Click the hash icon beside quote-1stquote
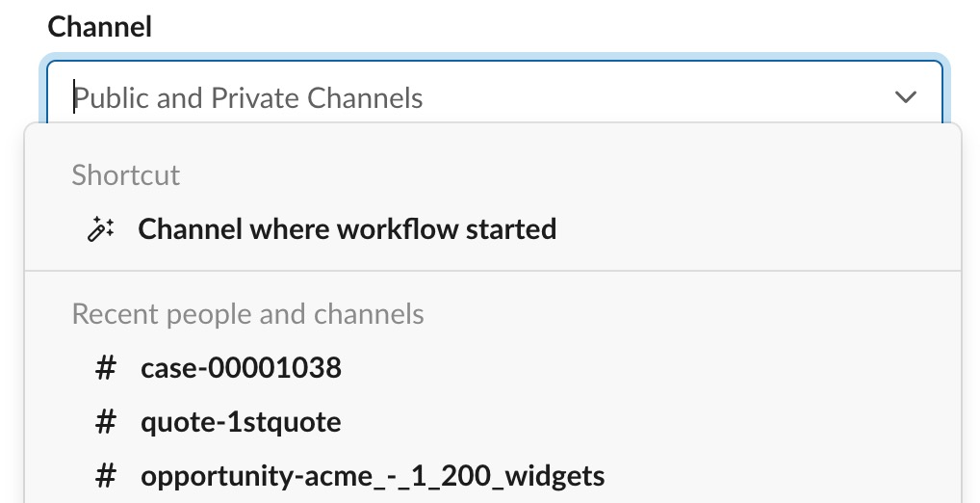980x503 pixels. click(106, 422)
